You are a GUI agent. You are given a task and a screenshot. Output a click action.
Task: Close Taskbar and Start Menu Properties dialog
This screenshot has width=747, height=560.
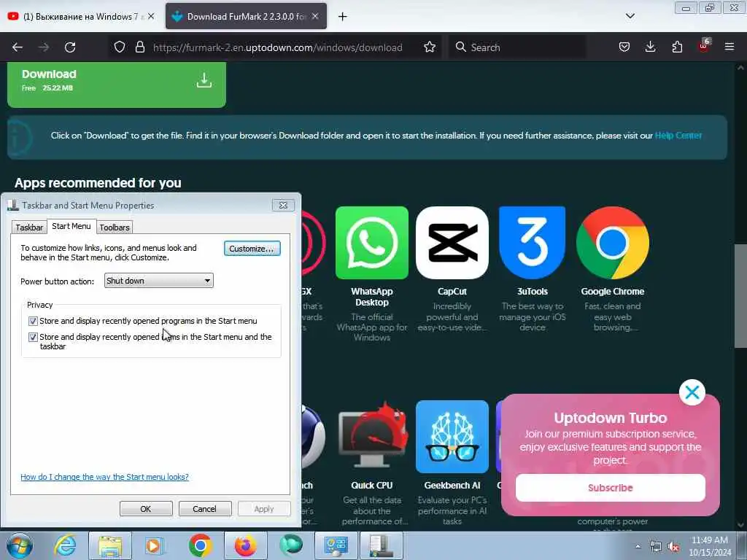pos(283,205)
